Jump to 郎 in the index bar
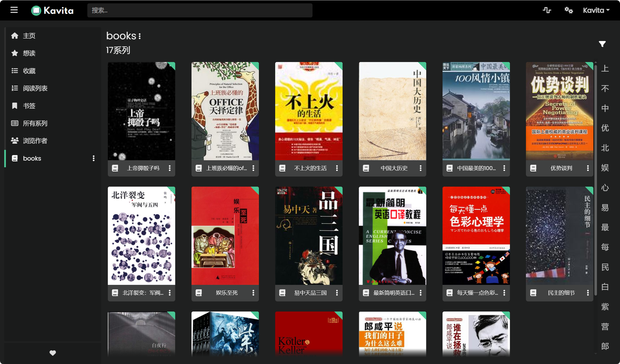This screenshot has width=620, height=364. pos(605,346)
